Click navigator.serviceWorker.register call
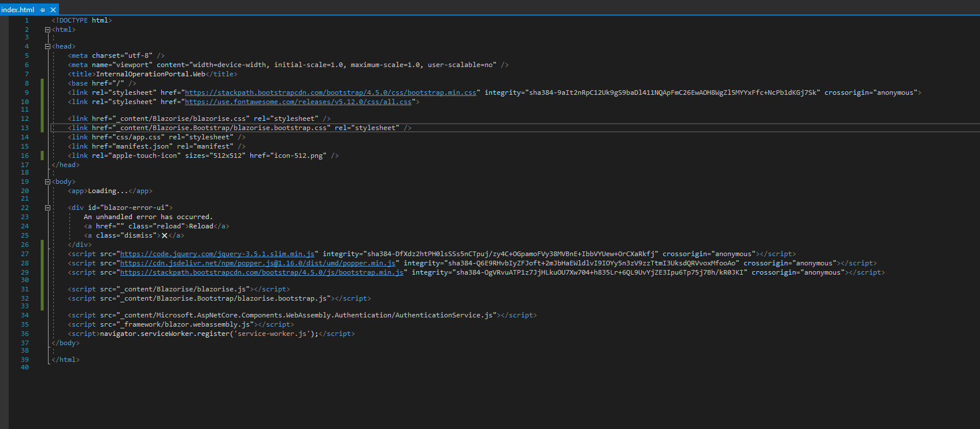The width and height of the screenshot is (980, 429). [x=165, y=334]
